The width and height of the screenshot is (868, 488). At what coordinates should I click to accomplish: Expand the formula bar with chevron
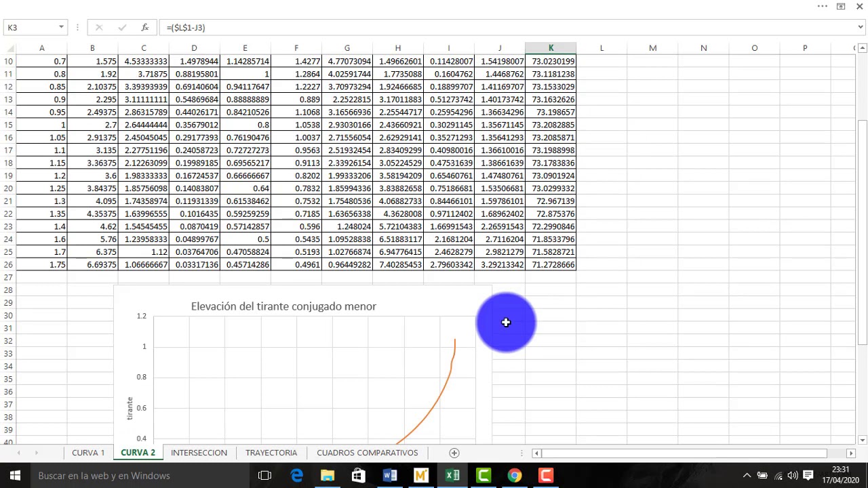pyautogui.click(x=861, y=28)
